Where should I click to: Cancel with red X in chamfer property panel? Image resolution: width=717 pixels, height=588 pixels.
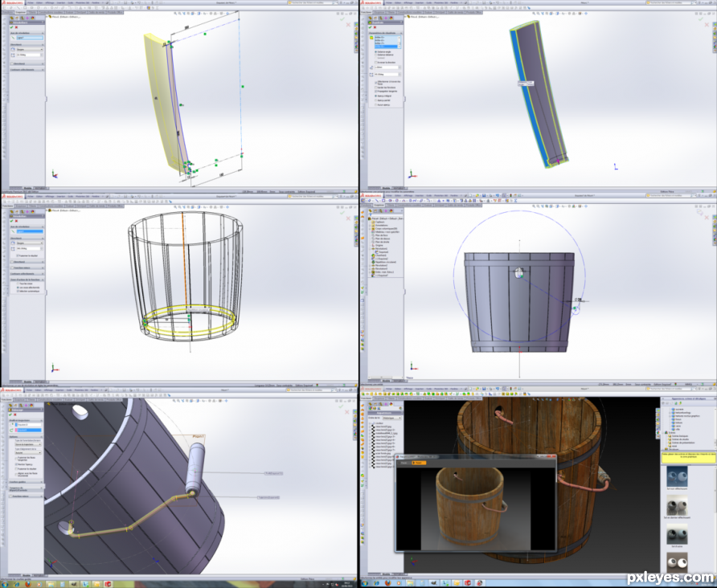[375, 27]
